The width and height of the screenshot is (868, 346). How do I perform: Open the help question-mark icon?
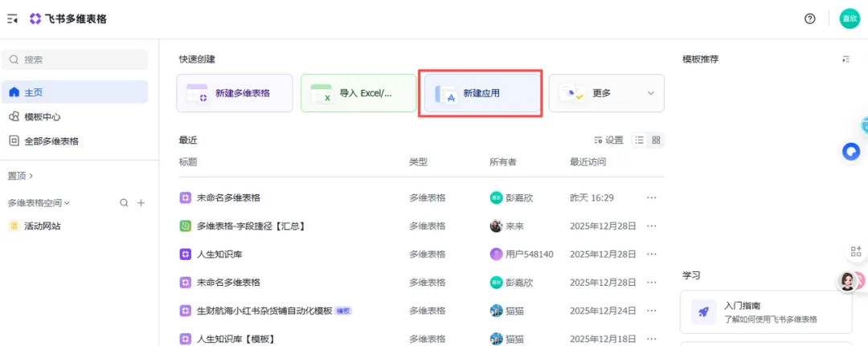tap(810, 18)
